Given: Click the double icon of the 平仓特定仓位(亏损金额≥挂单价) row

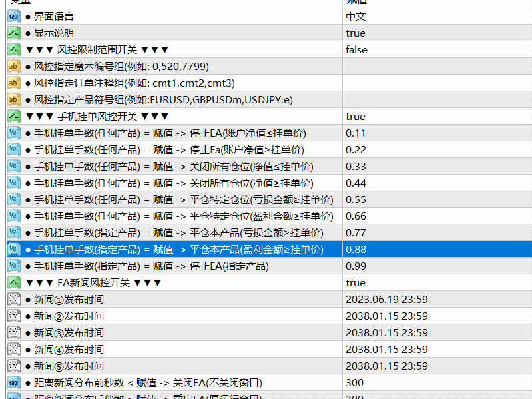Looking at the screenshot, I should coord(14,199).
